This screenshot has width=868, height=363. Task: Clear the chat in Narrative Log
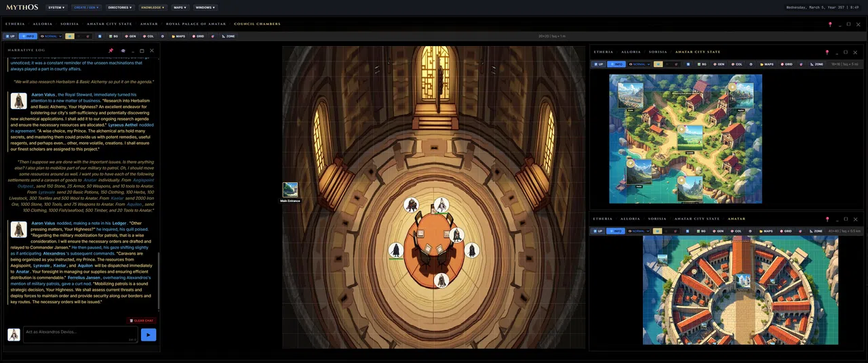(x=142, y=320)
